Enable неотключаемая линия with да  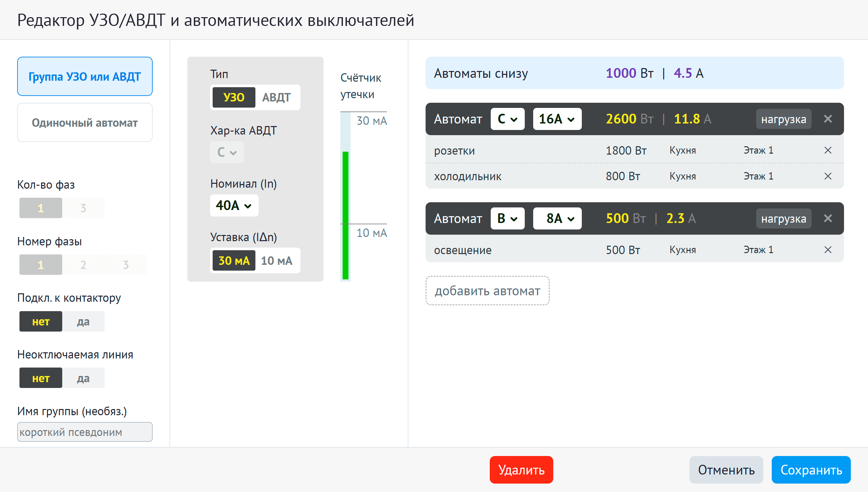(x=83, y=378)
